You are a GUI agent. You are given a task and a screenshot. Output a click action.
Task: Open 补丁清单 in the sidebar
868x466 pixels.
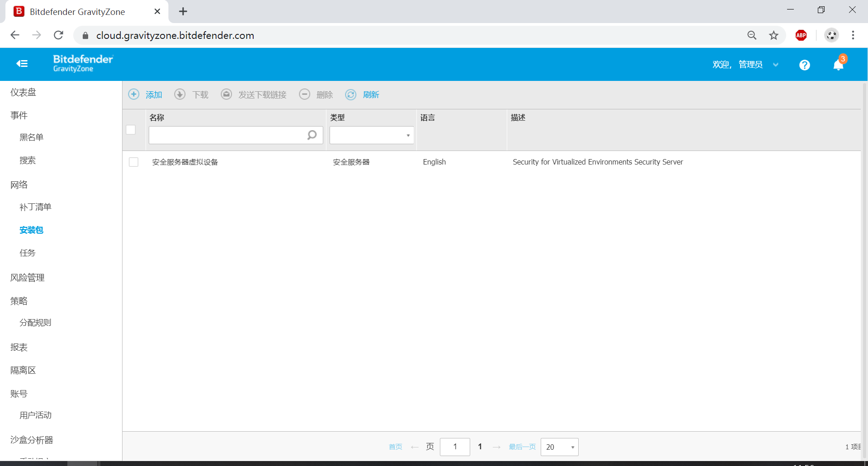pyautogui.click(x=35, y=207)
